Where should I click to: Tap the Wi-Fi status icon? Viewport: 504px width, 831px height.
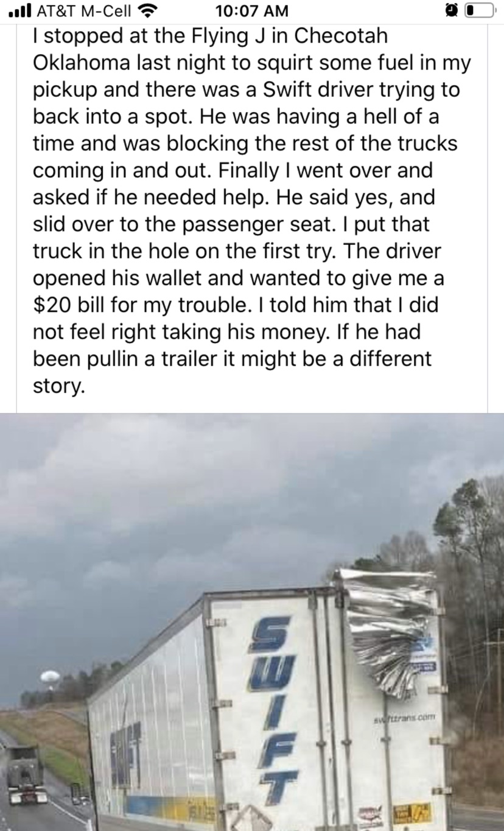point(144,10)
